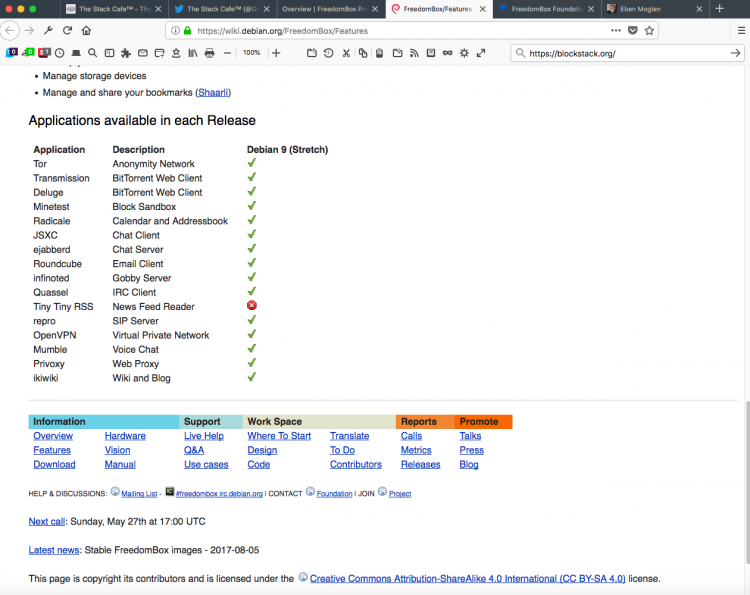750x595 pixels.
Task: Open the history clock icon
Action: pyautogui.click(x=59, y=53)
